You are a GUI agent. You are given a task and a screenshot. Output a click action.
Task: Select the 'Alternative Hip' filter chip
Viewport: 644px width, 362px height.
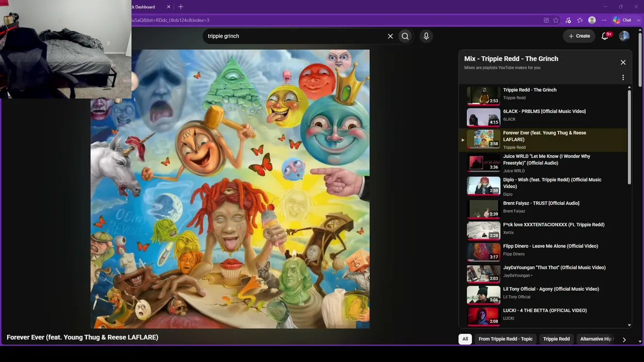pos(596,339)
